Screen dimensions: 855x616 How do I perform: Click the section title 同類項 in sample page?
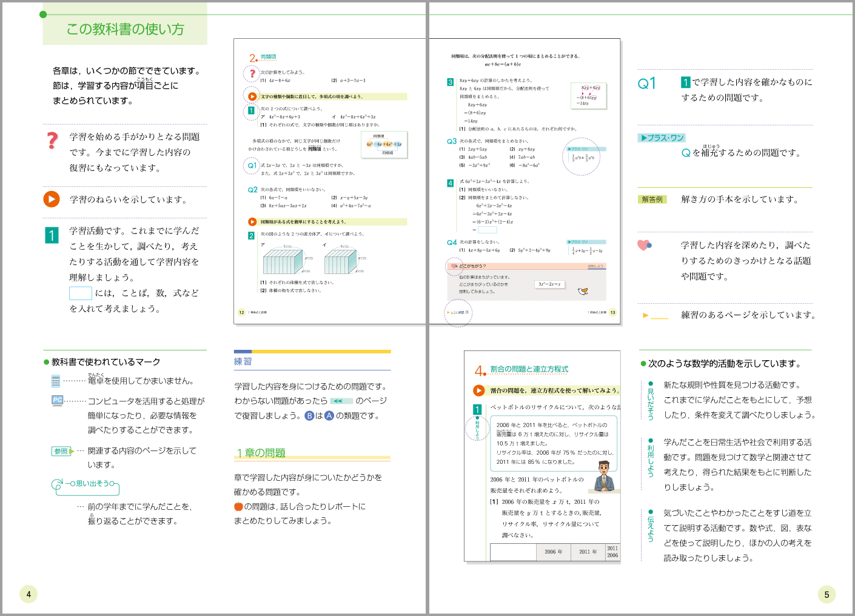[x=268, y=57]
